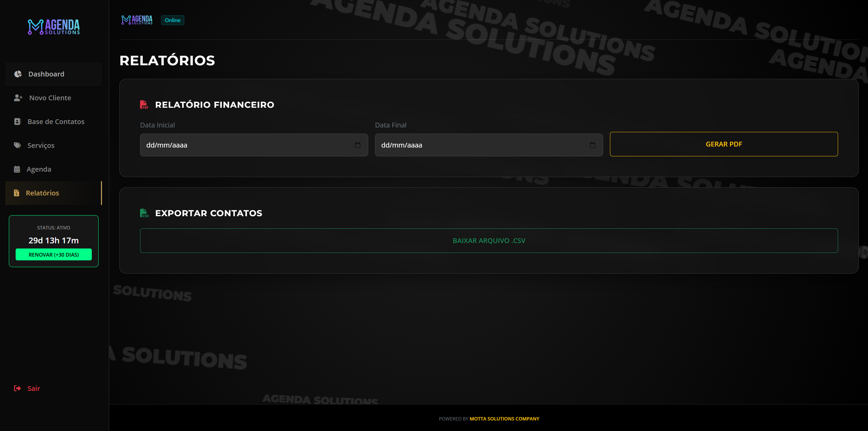Open the Data Final calendar picker
Screen dimensions: 868x431
pos(593,145)
